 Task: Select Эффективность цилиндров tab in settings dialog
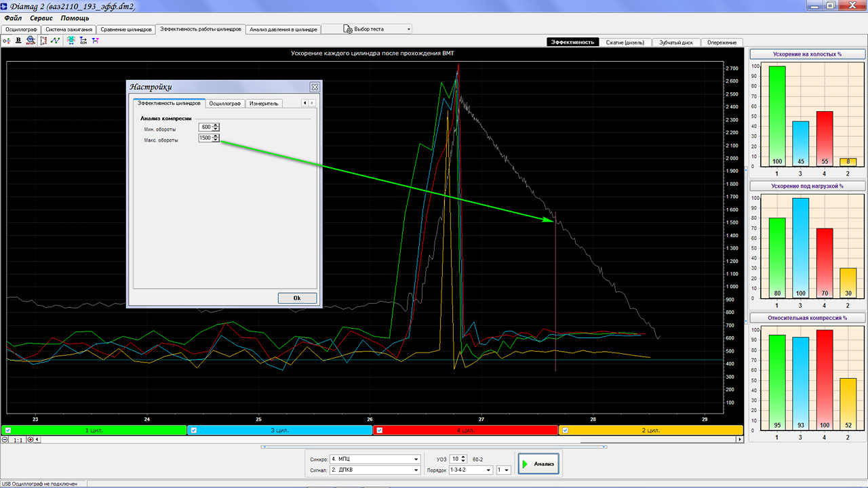(169, 103)
